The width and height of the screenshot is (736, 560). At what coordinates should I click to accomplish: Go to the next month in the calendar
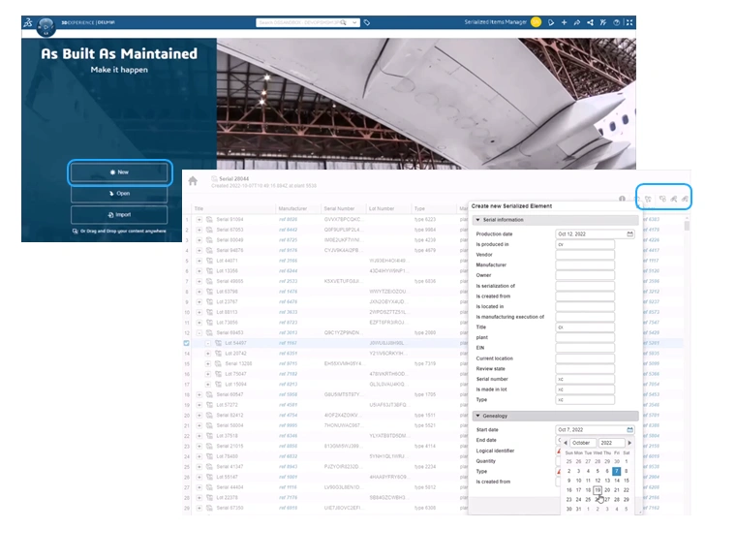click(x=629, y=443)
